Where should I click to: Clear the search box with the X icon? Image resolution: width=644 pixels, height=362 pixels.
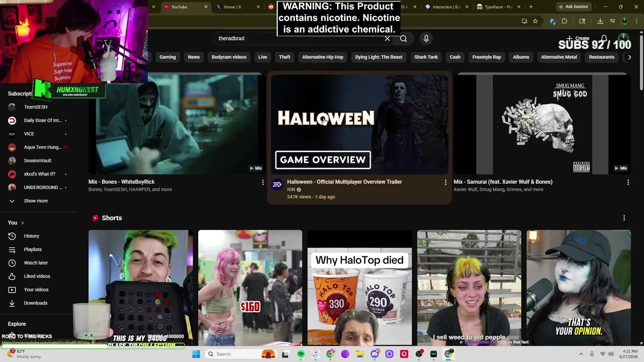[x=387, y=39]
